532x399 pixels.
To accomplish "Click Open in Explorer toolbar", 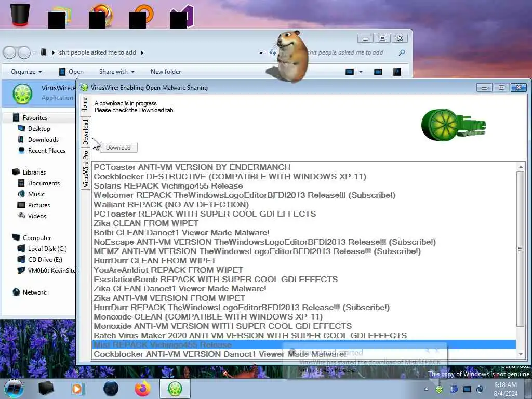I will [71, 72].
